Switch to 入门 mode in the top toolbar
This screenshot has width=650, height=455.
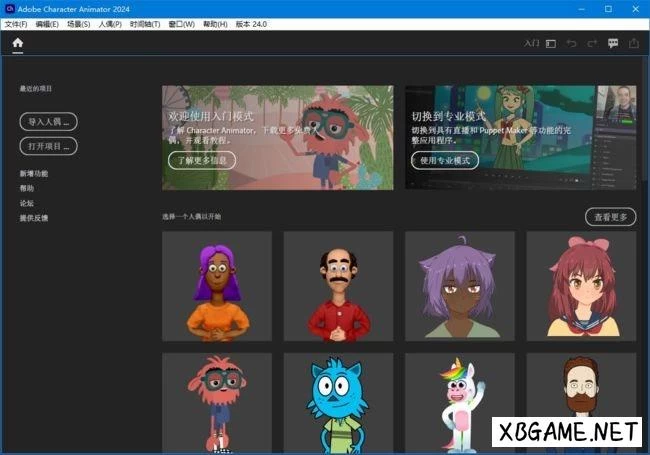[531, 44]
